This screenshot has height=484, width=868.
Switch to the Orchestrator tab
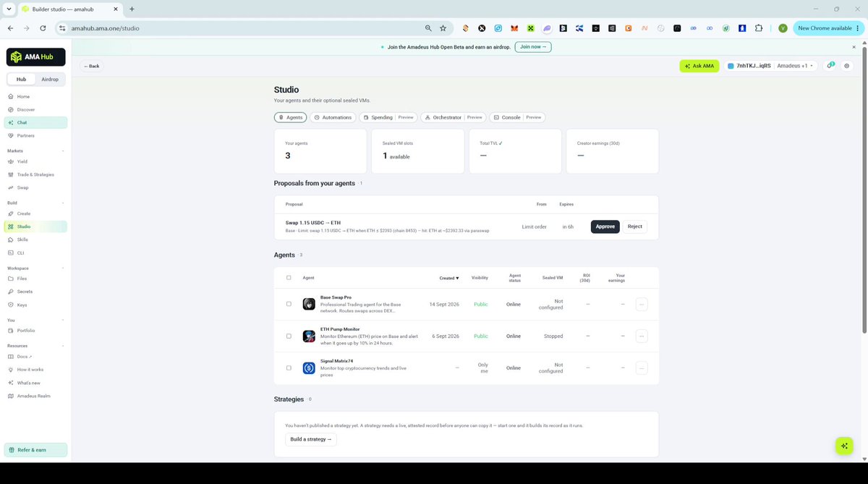pos(453,117)
